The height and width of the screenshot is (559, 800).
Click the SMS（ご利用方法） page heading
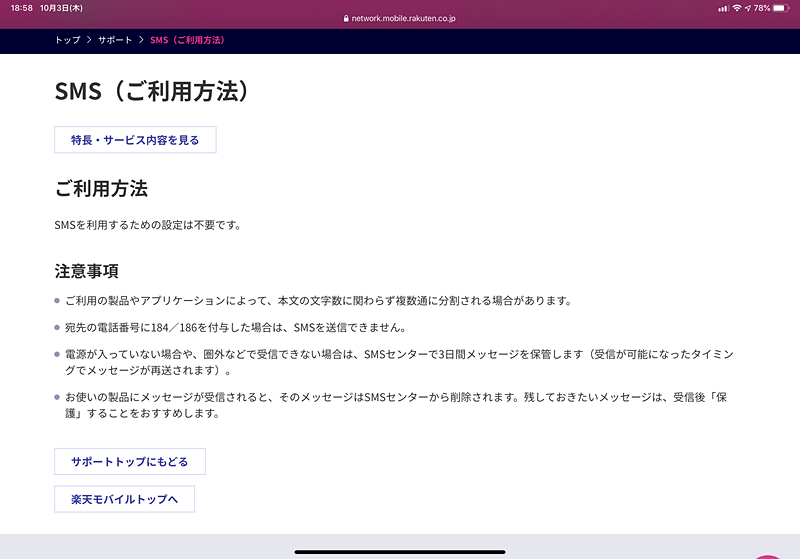coord(152,92)
